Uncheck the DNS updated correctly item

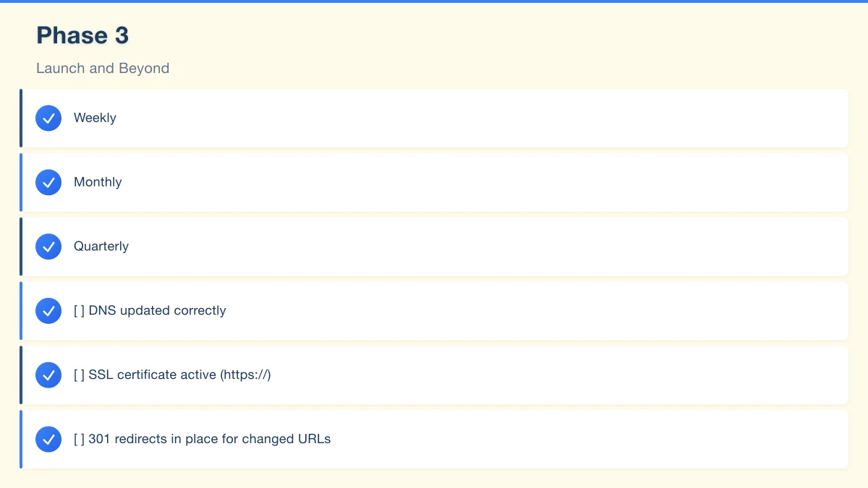coord(48,311)
